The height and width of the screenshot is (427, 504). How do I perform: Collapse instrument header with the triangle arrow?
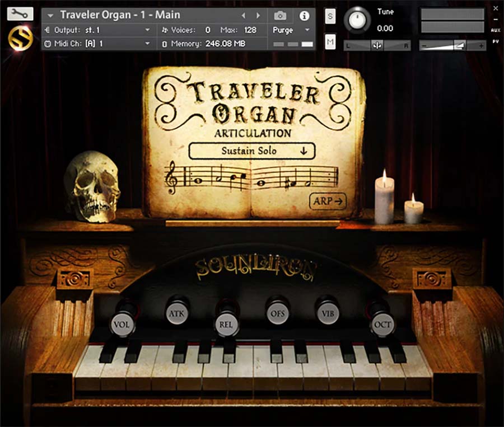click(50, 16)
